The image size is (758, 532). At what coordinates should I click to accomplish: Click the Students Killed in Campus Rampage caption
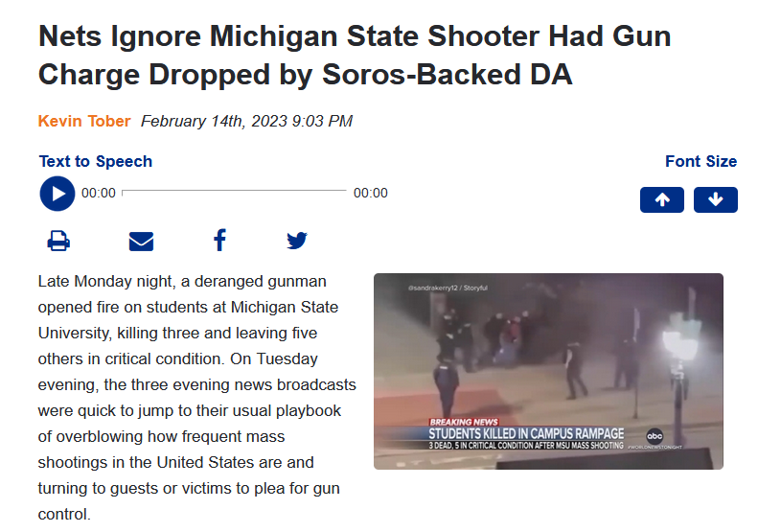[x=526, y=433]
